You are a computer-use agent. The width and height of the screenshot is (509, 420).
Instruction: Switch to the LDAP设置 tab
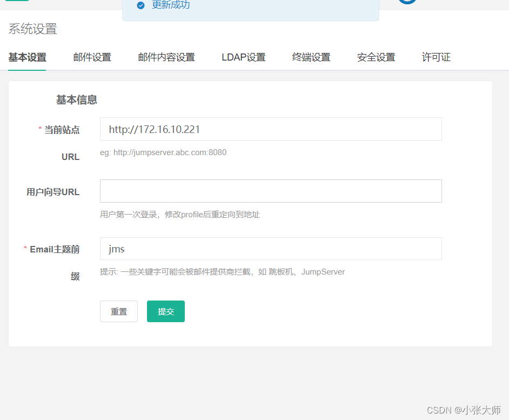244,57
